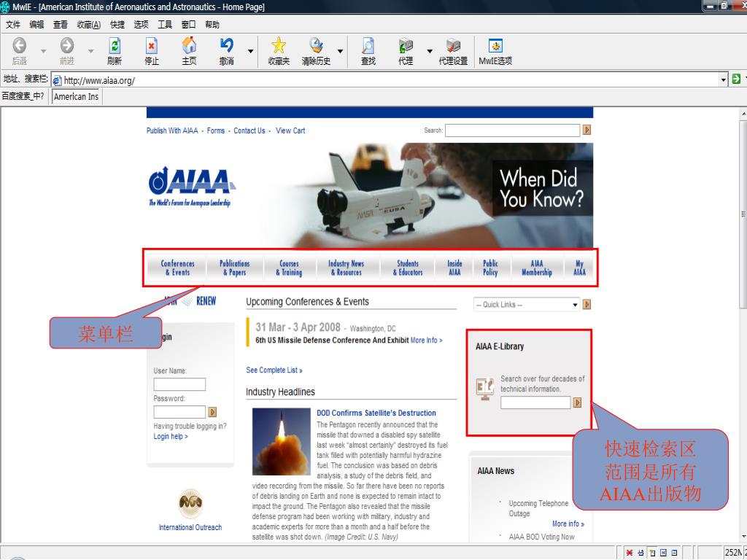Open Industry News & Resources nav item

click(x=347, y=268)
